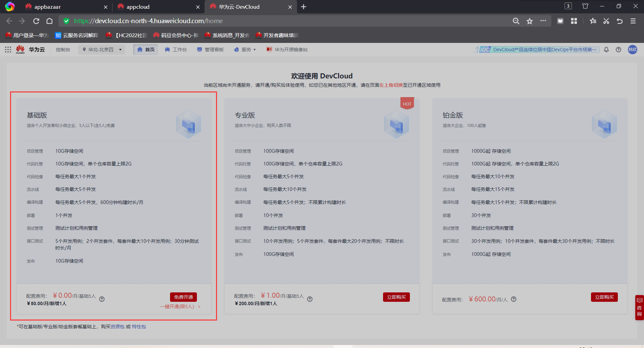Viewport: 644px width, 348px height.
Task: Open the 资源包 resource pack link
Action: click(117, 327)
